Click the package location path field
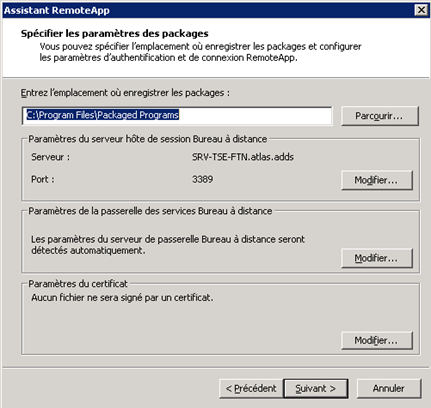This screenshot has height=408, width=431. pos(177,116)
